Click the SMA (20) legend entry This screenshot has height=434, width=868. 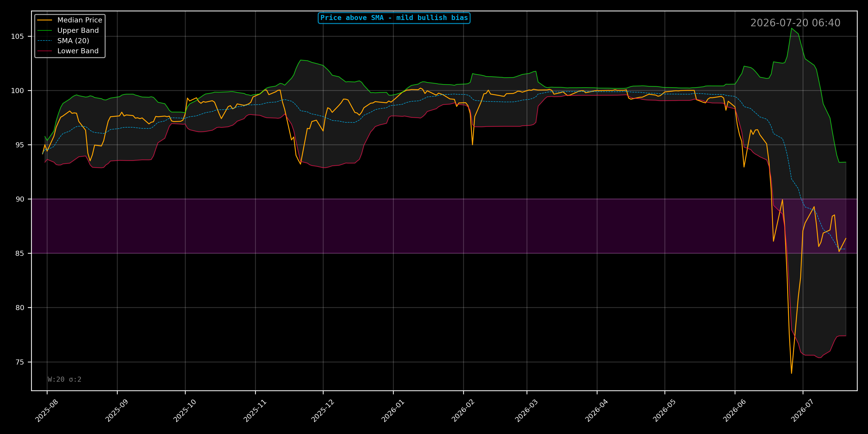point(63,41)
